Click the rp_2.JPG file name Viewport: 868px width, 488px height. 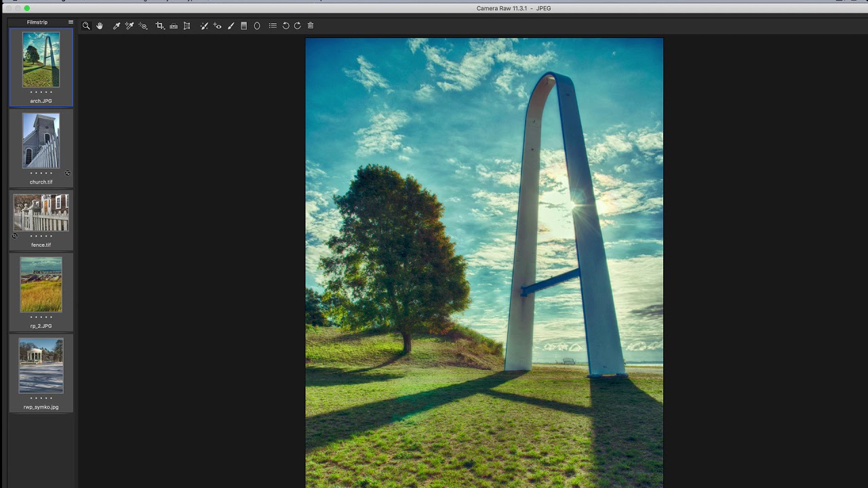click(x=41, y=326)
